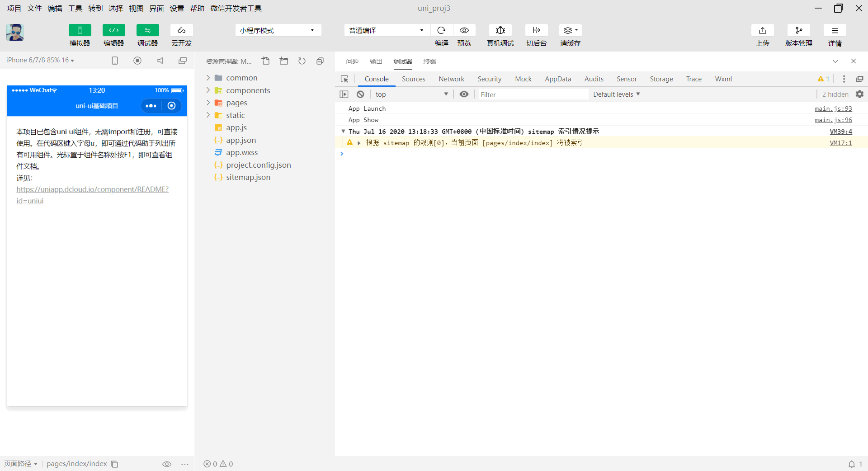Click the cloud development (云开发) icon
The image size is (868, 471).
coord(181,30)
